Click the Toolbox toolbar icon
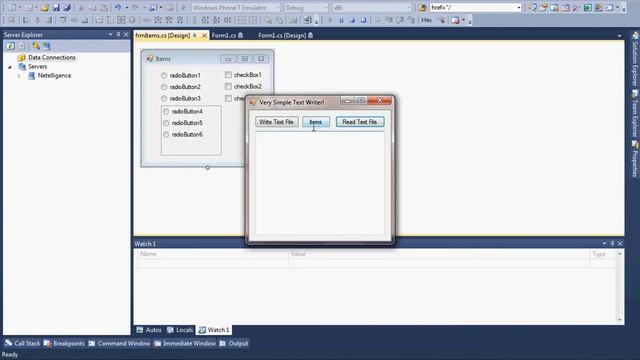Image resolution: width=640 pixels, height=360 pixels. (x=576, y=8)
